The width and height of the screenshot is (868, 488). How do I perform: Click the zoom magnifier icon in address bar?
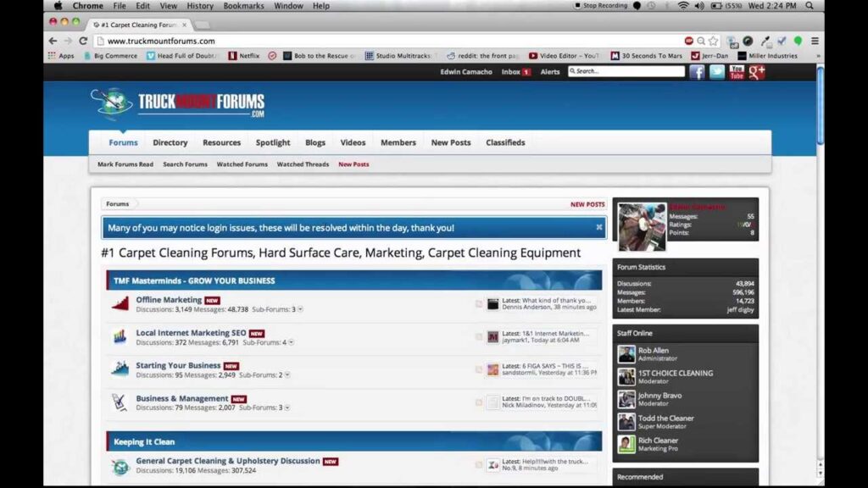[701, 41]
